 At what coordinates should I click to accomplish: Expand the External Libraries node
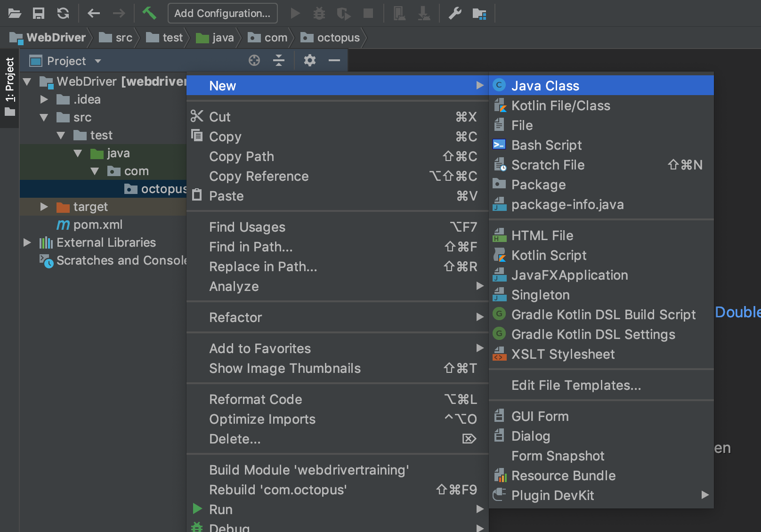[x=27, y=242]
